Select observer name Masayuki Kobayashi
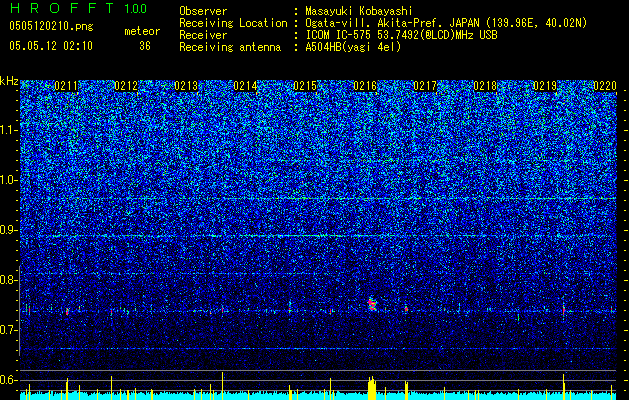Viewport: 629px width, 400px height. click(359, 11)
